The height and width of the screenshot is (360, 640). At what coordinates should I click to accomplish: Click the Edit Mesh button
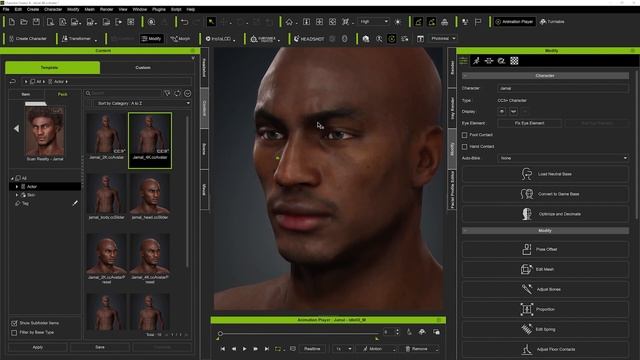point(545,269)
